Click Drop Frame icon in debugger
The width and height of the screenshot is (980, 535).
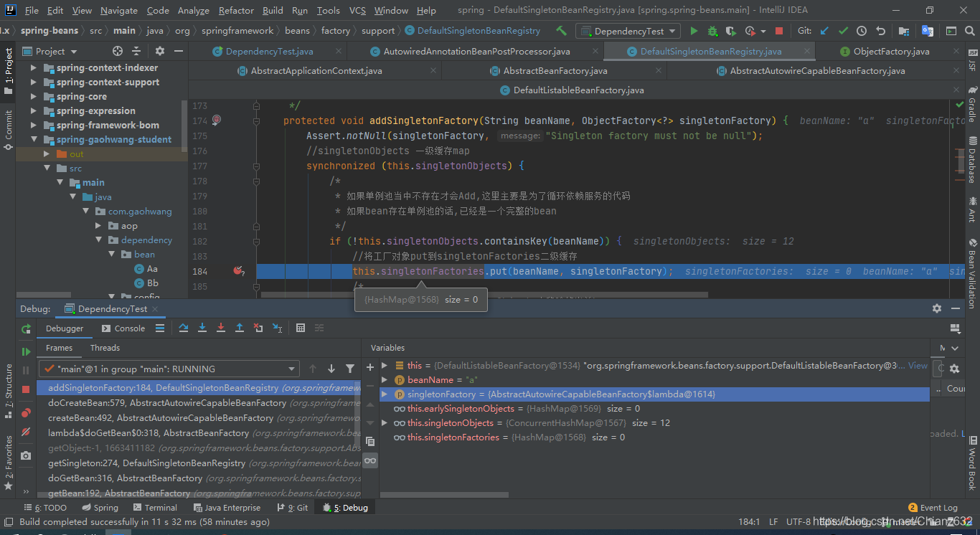click(x=258, y=328)
